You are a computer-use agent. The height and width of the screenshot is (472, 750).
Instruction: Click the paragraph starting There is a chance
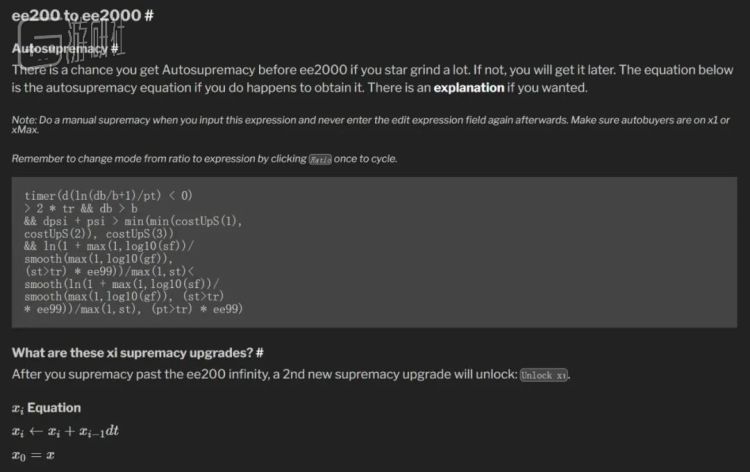coord(300,71)
